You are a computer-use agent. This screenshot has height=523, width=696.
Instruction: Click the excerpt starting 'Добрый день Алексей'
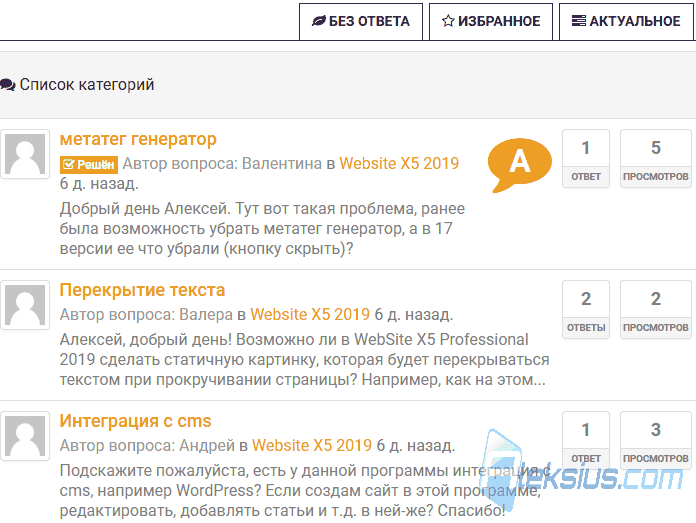click(262, 229)
